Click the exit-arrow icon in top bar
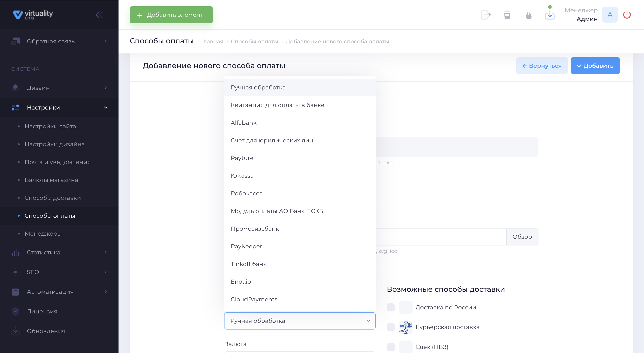 click(486, 15)
